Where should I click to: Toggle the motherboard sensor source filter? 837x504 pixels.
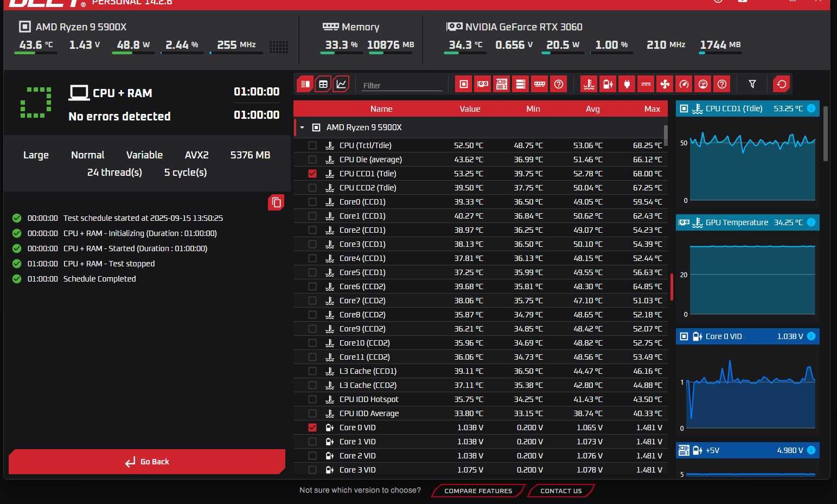501,84
